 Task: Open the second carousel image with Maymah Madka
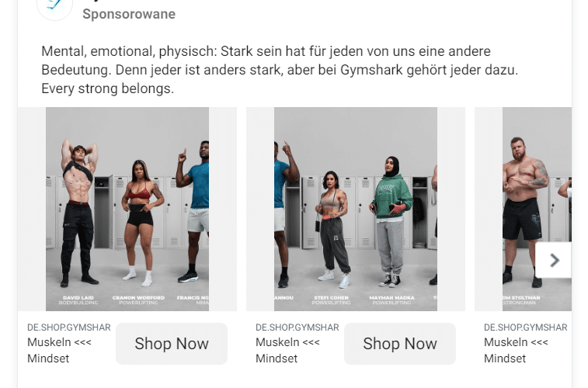click(x=356, y=209)
